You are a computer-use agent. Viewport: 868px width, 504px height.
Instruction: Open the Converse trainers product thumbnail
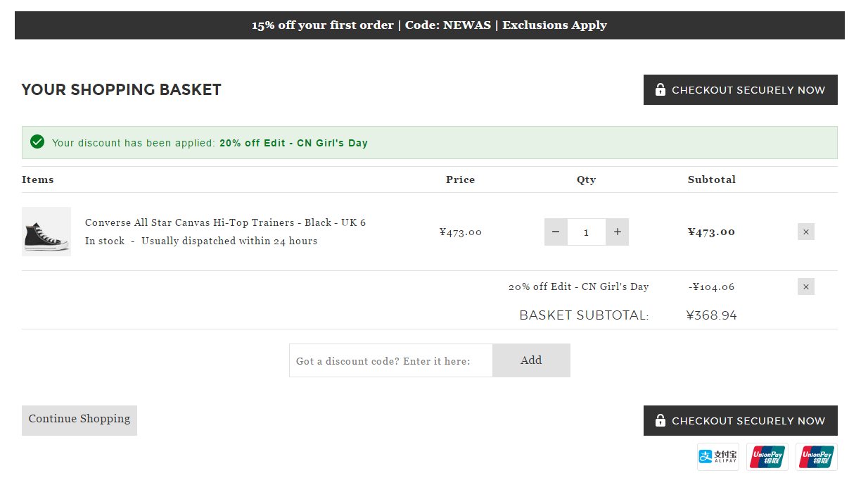click(46, 232)
